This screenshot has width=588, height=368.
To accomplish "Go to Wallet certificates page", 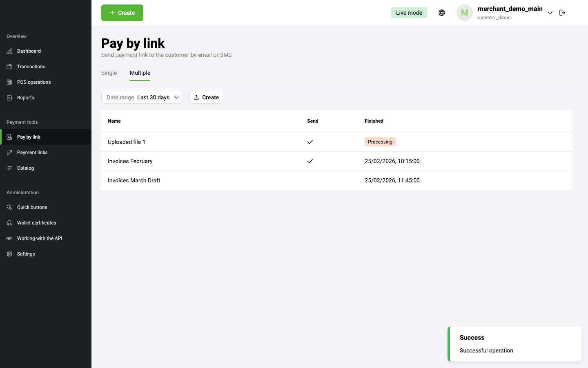I will pos(36,223).
